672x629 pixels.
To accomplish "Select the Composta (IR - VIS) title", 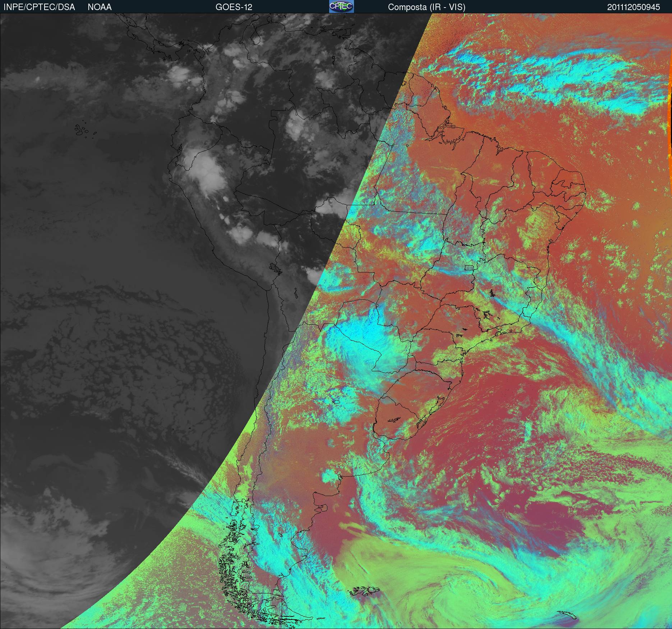I will click(427, 7).
